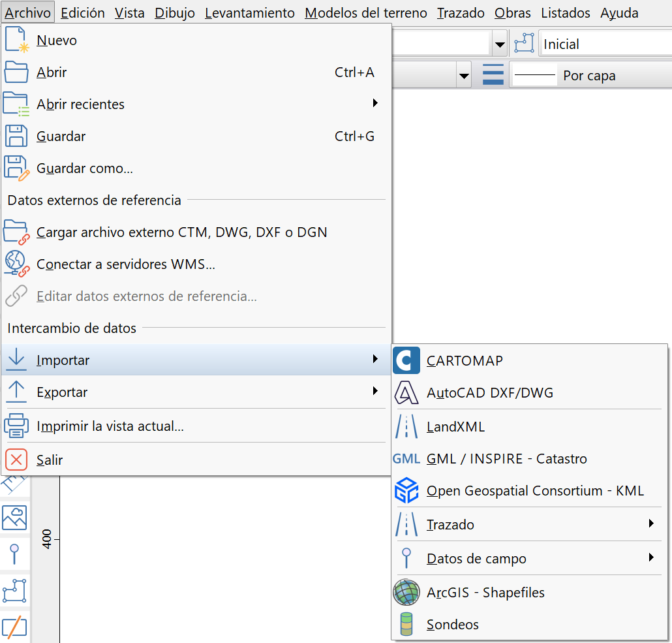
Task: Click Guardar como… menu entry
Action: tap(85, 168)
